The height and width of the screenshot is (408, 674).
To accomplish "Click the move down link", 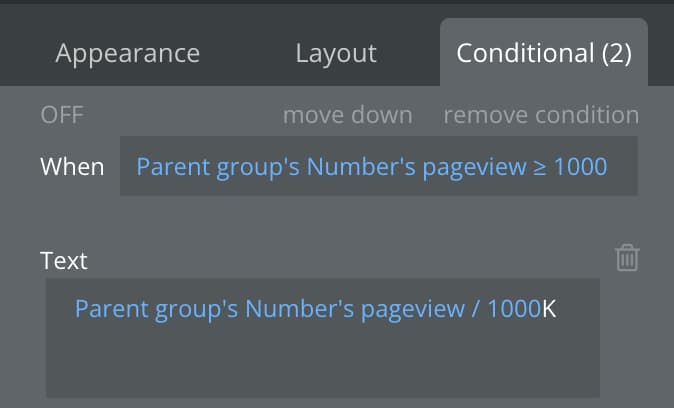I will pos(348,115).
